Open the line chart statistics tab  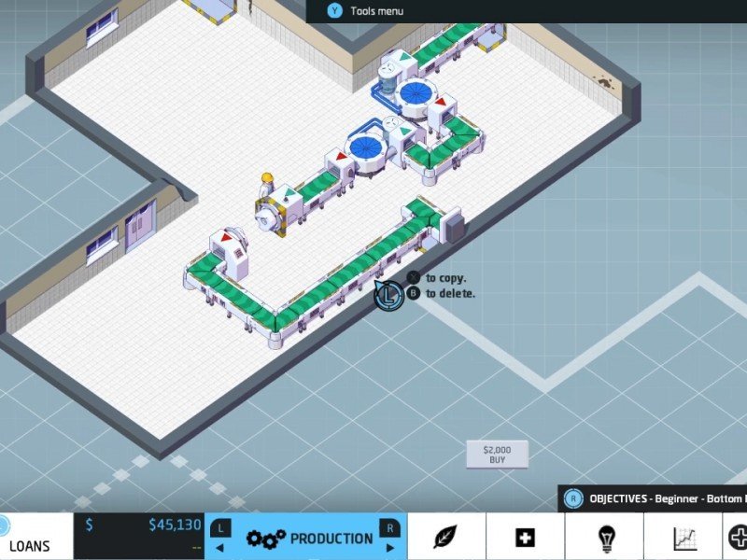(x=684, y=538)
